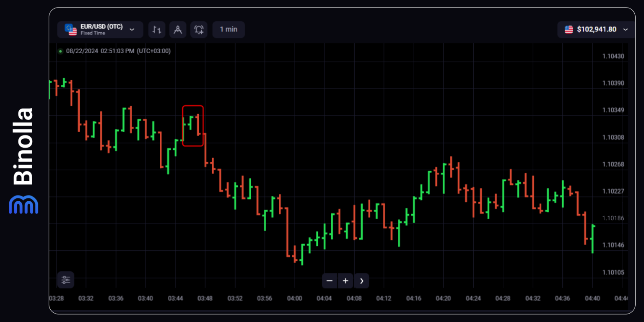Expand the EUR/USD asset selector
This screenshot has width=644, height=322.
click(132, 29)
